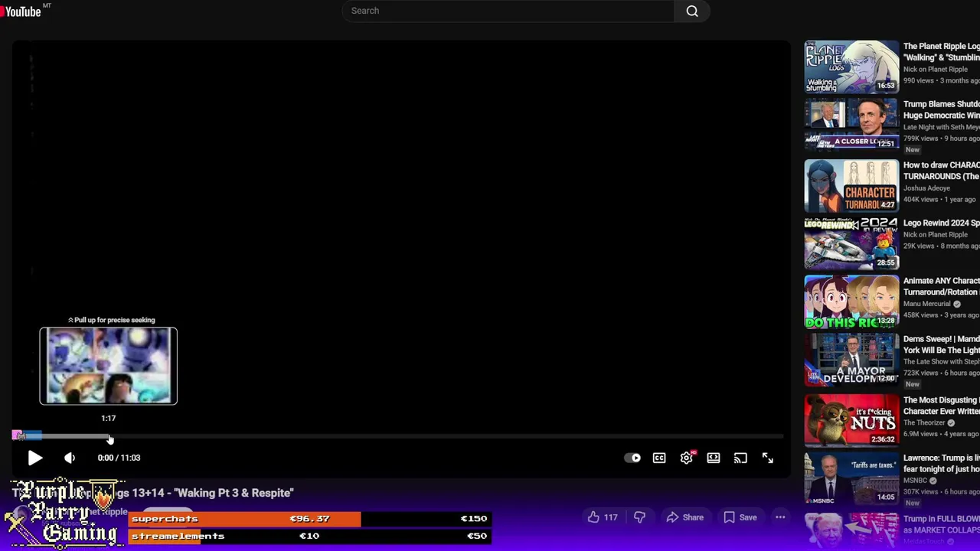Image resolution: width=980 pixels, height=551 pixels.
Task: Open the video settings gear
Action: coord(687,458)
